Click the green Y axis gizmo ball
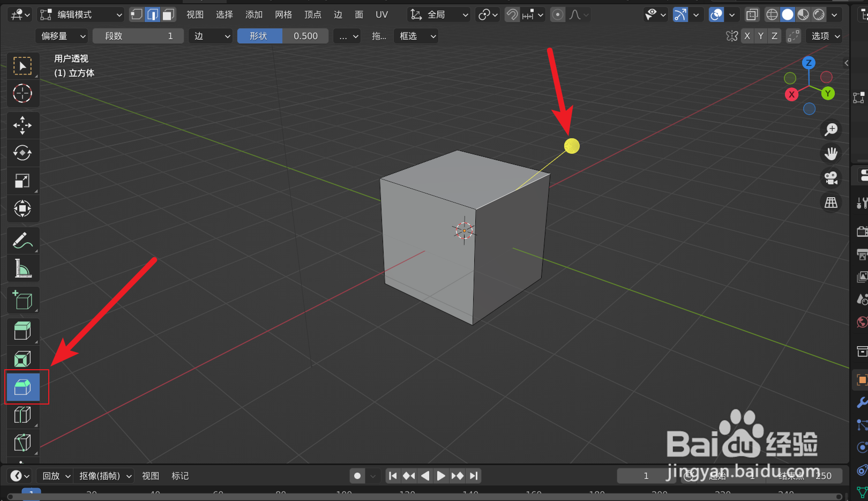The height and width of the screenshot is (501, 868). click(828, 93)
